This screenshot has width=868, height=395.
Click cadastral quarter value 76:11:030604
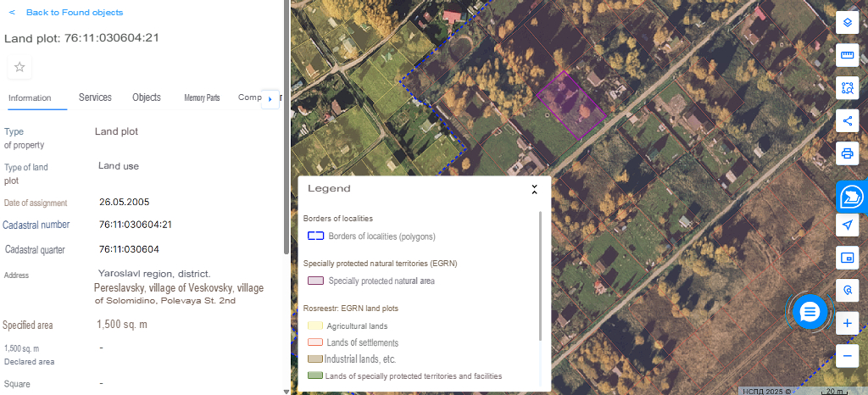tap(129, 249)
